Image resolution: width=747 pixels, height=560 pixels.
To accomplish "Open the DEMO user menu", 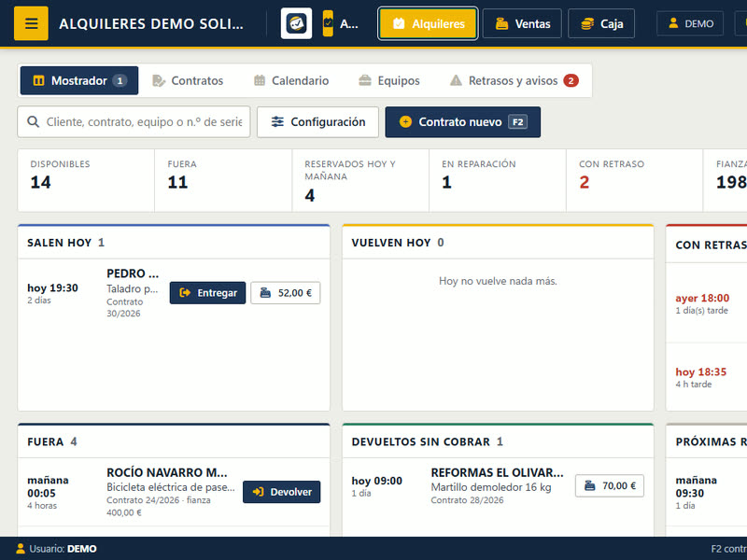I will coord(690,23).
